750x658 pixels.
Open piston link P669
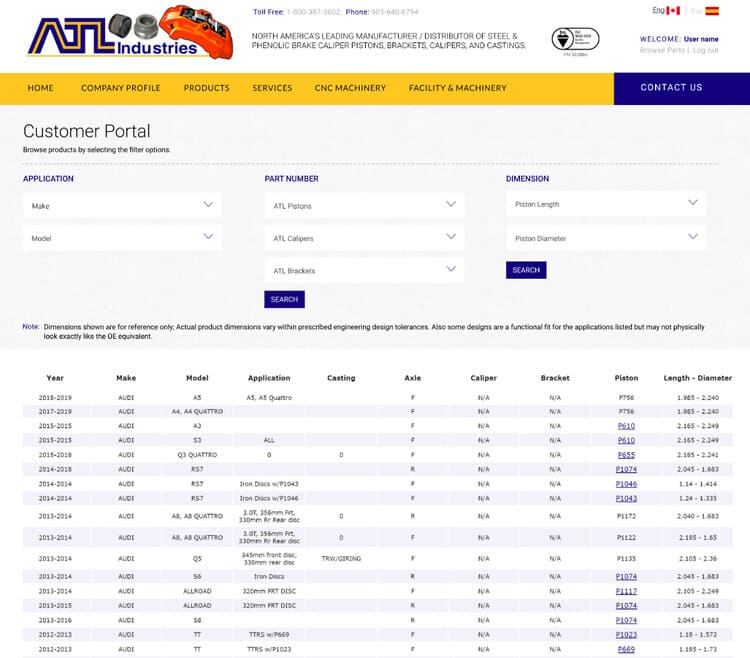tap(626, 649)
